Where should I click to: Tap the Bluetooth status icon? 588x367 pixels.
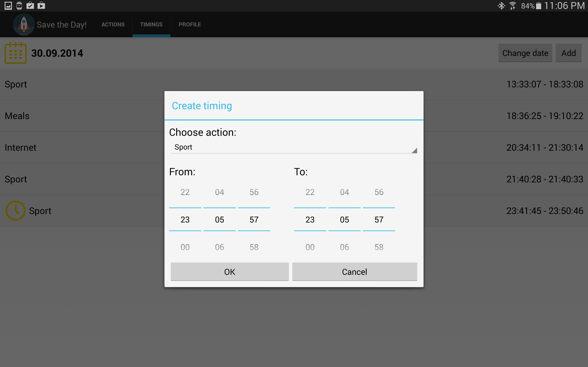(x=501, y=6)
